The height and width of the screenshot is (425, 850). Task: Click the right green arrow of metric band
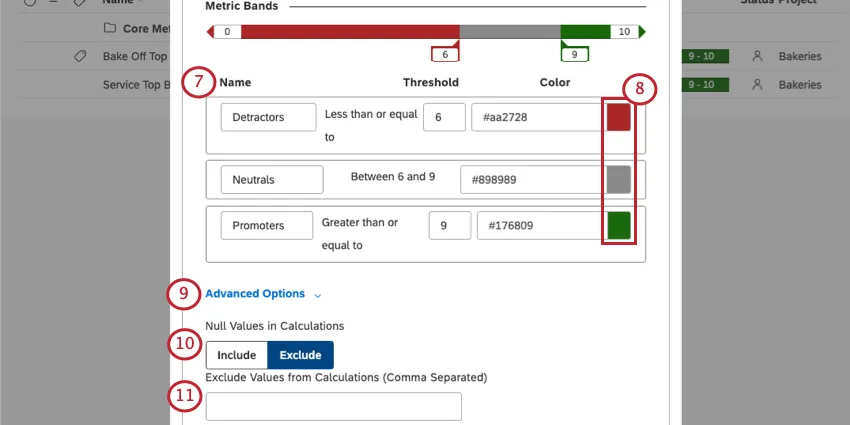(642, 32)
